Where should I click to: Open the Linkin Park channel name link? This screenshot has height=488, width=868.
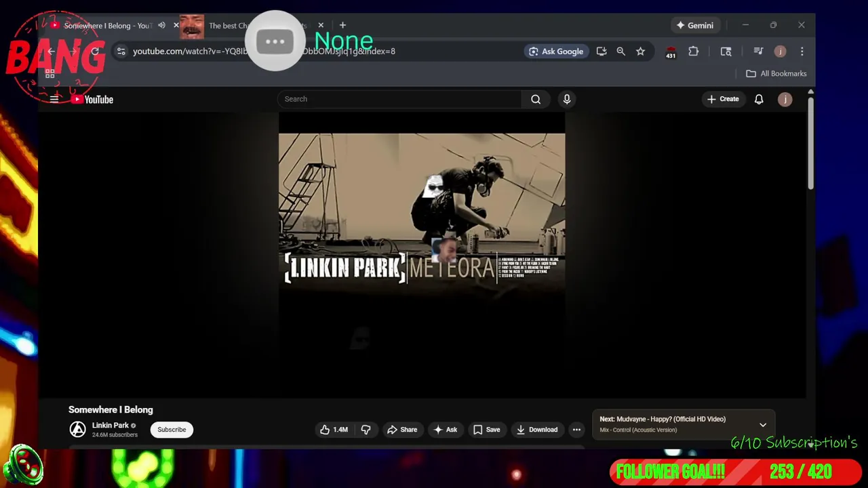111,426
